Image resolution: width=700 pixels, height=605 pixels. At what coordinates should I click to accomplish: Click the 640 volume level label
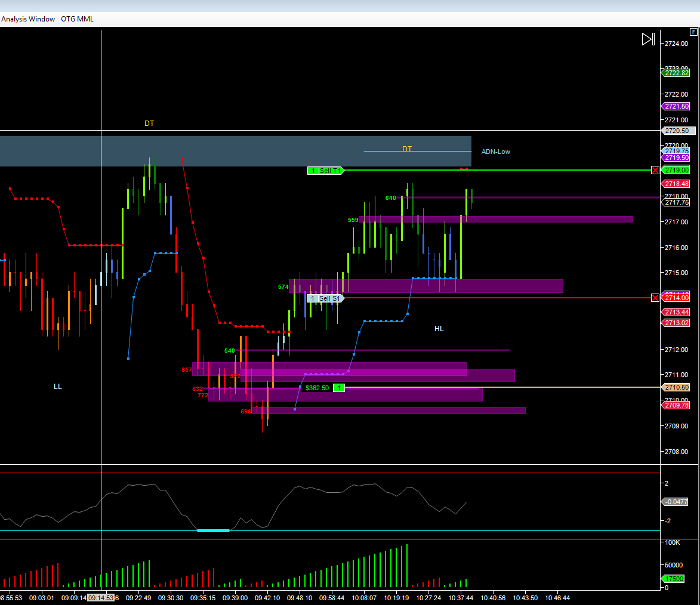[x=391, y=198]
